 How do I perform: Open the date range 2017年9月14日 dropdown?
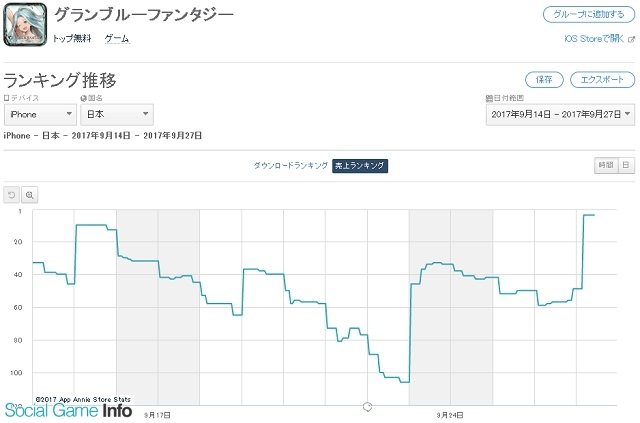[x=560, y=115]
